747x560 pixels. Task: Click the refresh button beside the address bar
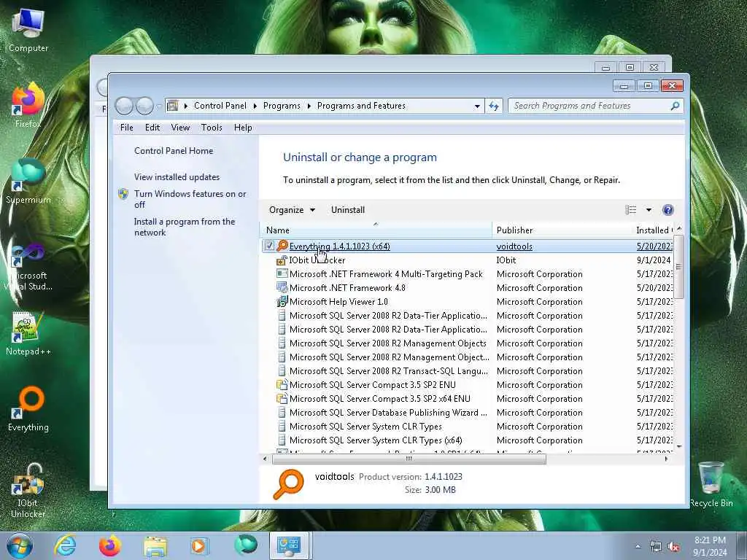[494, 106]
